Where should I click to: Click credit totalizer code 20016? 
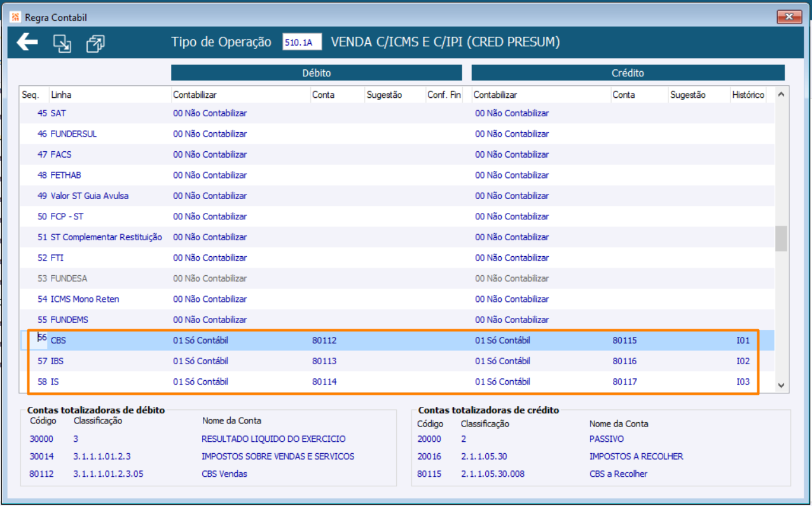(429, 456)
